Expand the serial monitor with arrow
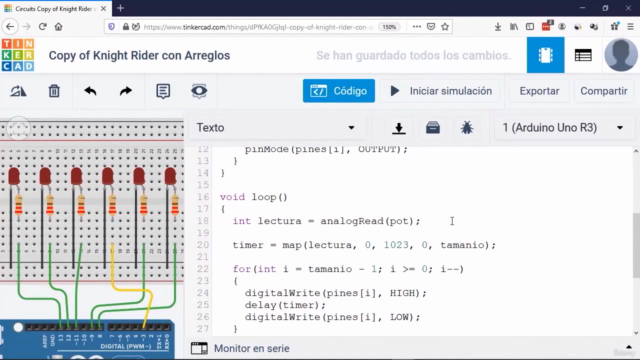This screenshot has height=360, width=640. (x=629, y=347)
